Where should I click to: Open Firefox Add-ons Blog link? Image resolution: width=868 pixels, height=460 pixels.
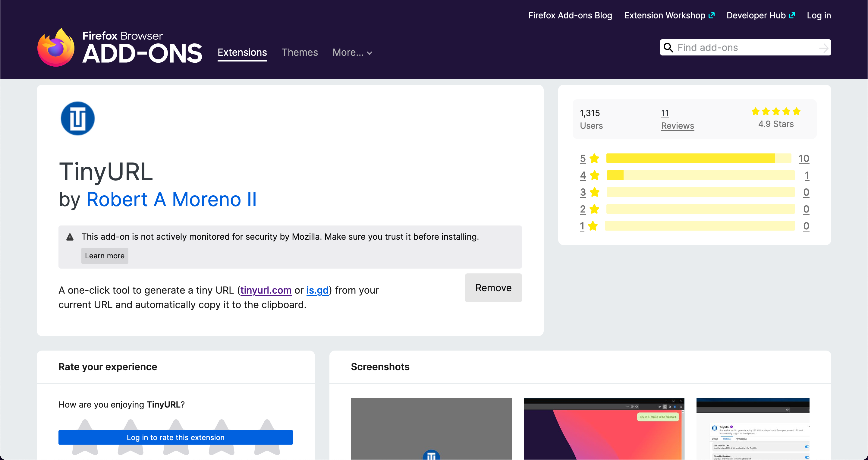click(570, 15)
